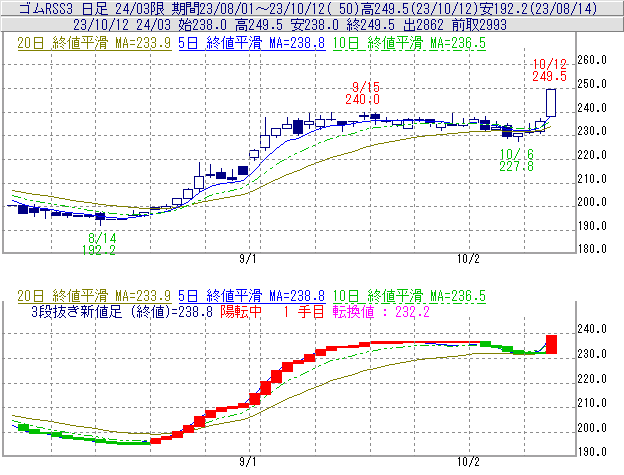Click the red 1 手目 text
The image size is (624, 475).
point(304,311)
